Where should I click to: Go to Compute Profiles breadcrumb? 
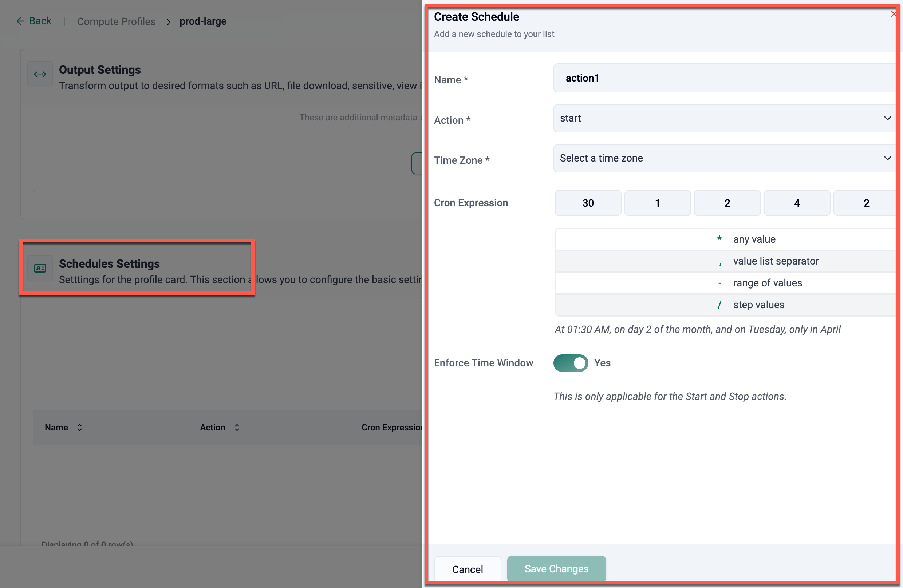(x=116, y=21)
